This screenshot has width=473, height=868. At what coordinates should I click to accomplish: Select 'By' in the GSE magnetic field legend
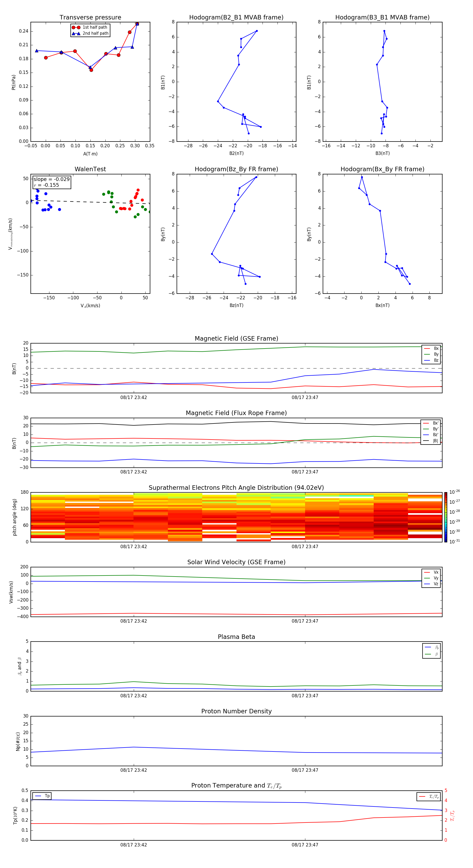point(431,354)
